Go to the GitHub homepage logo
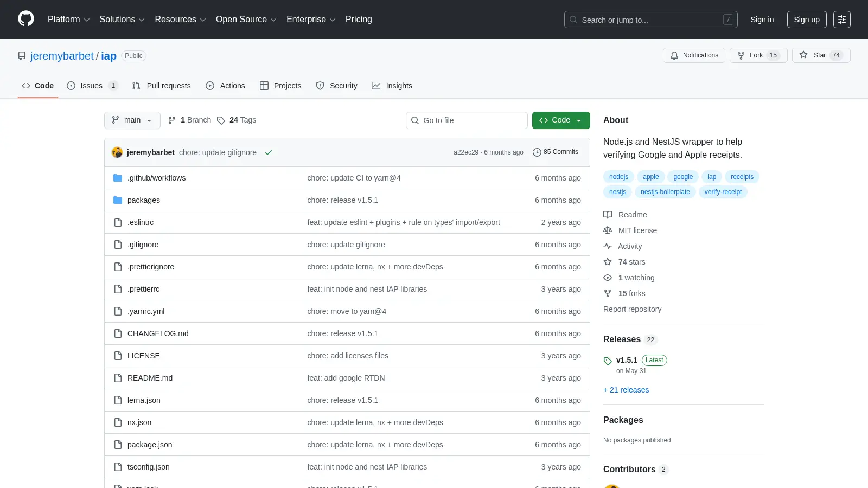 26,19
